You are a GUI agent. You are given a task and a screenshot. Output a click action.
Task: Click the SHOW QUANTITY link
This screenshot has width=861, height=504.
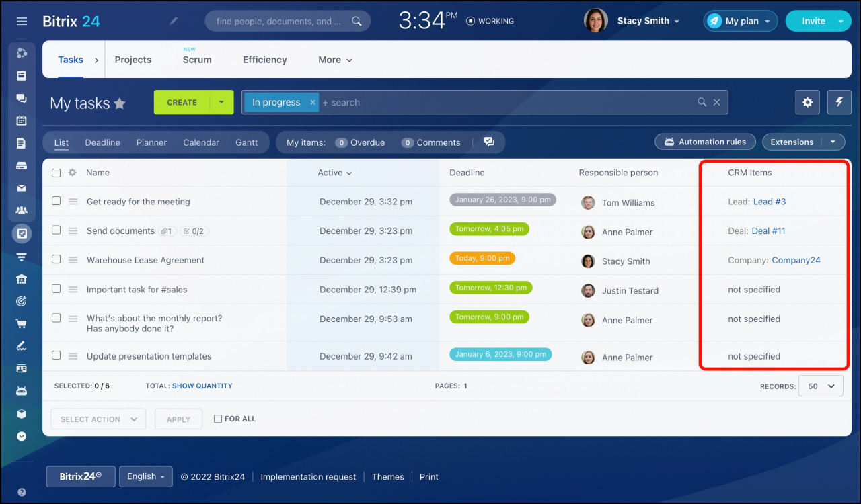[202, 386]
